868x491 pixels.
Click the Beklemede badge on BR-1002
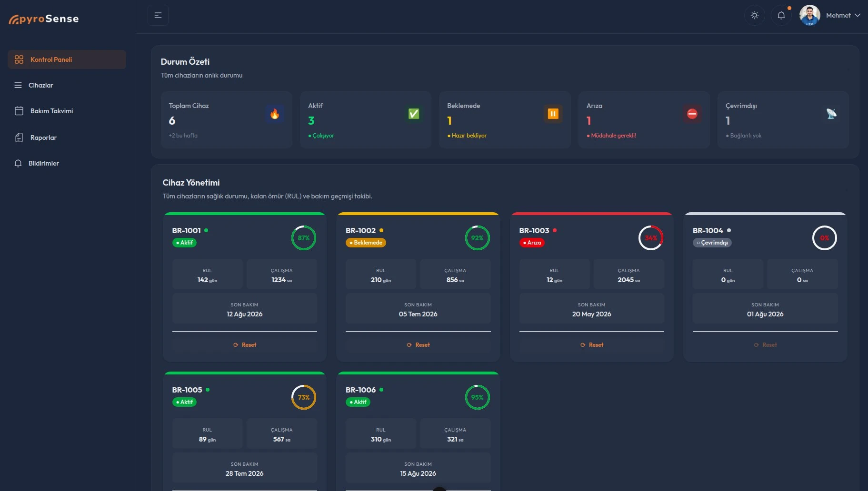click(366, 243)
